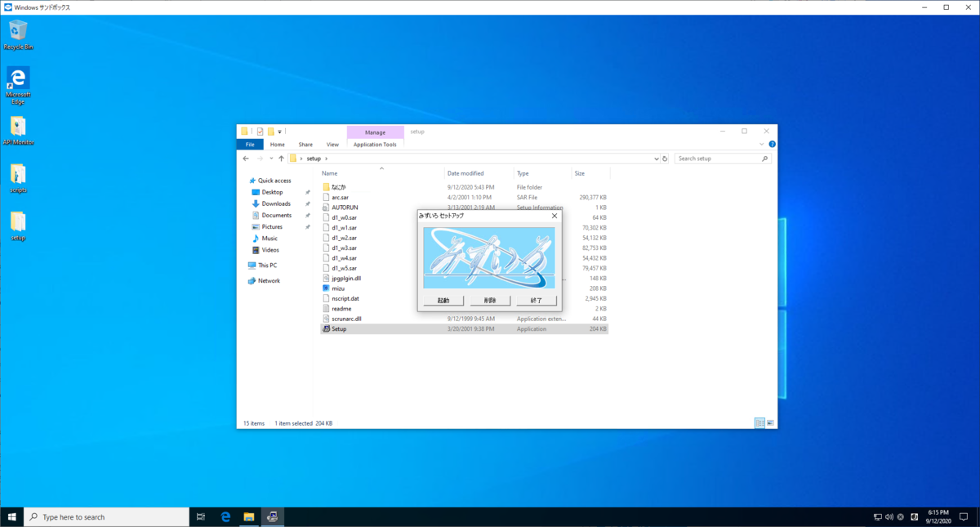Click the taskbar search box
The height and width of the screenshot is (527, 980).
point(106,517)
